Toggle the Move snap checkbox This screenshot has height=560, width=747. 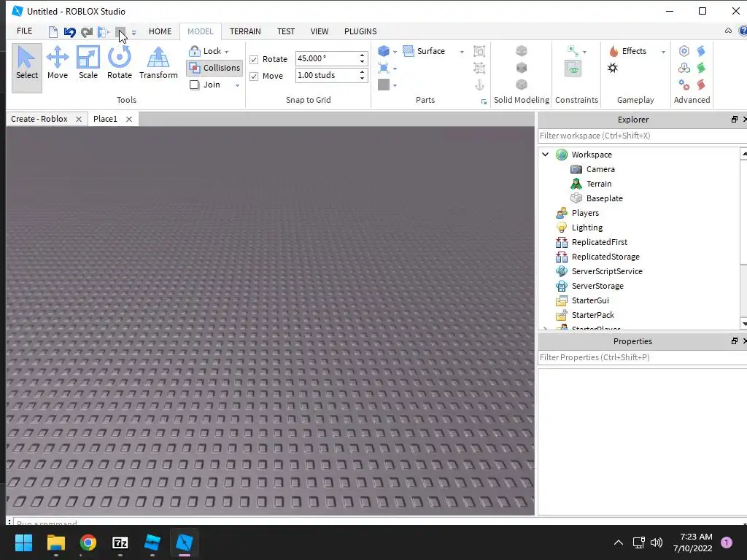(x=254, y=76)
